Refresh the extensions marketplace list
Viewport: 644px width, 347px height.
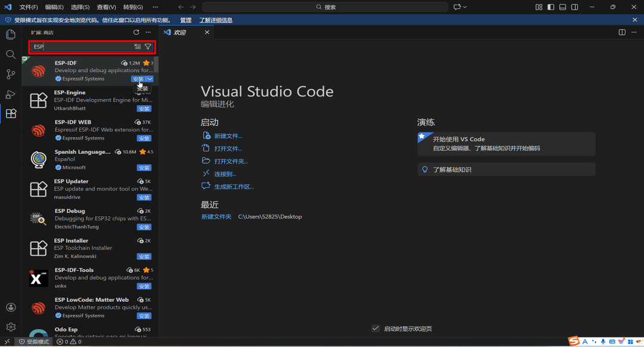(137, 32)
